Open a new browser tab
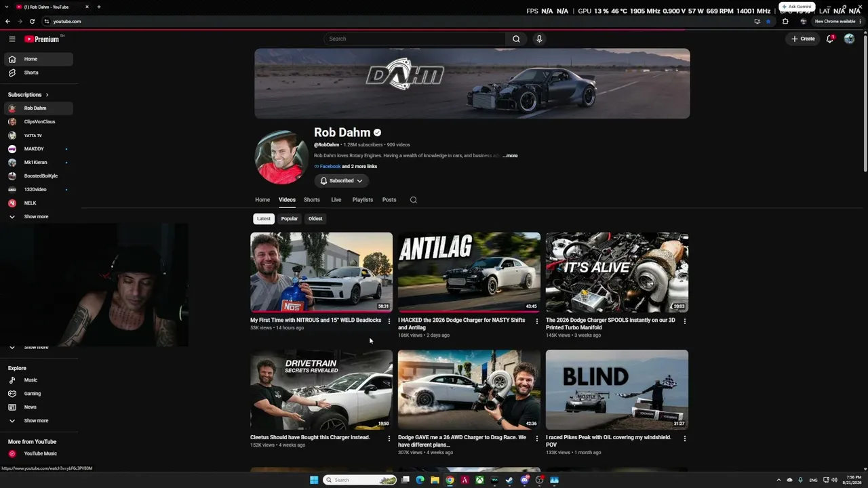Viewport: 868px width, 488px height. (x=99, y=7)
